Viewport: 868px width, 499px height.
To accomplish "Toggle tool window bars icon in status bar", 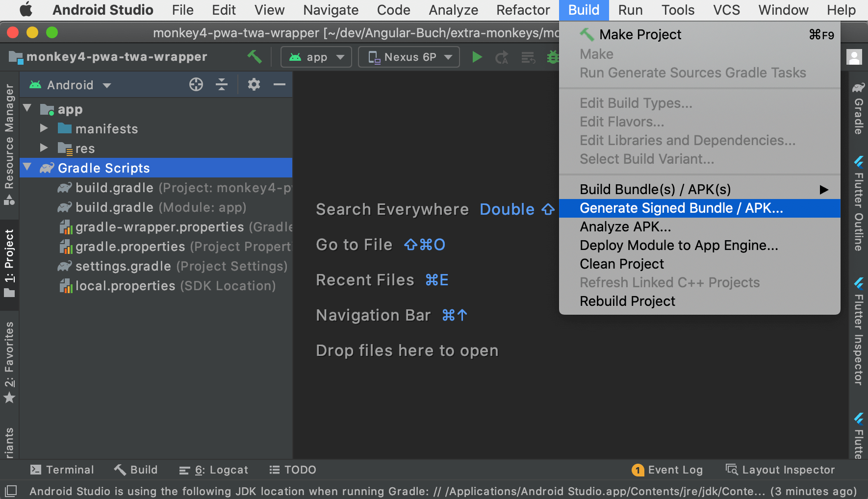I will point(11,491).
